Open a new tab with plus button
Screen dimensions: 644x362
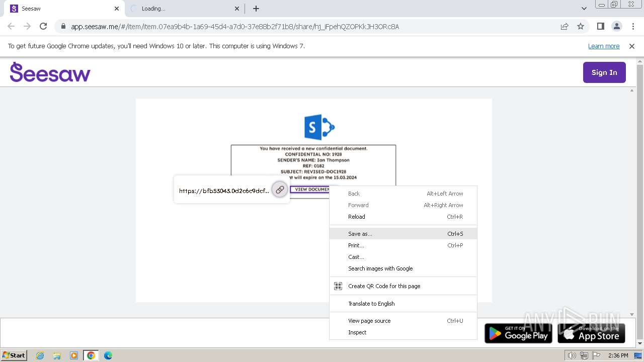[256, 9]
